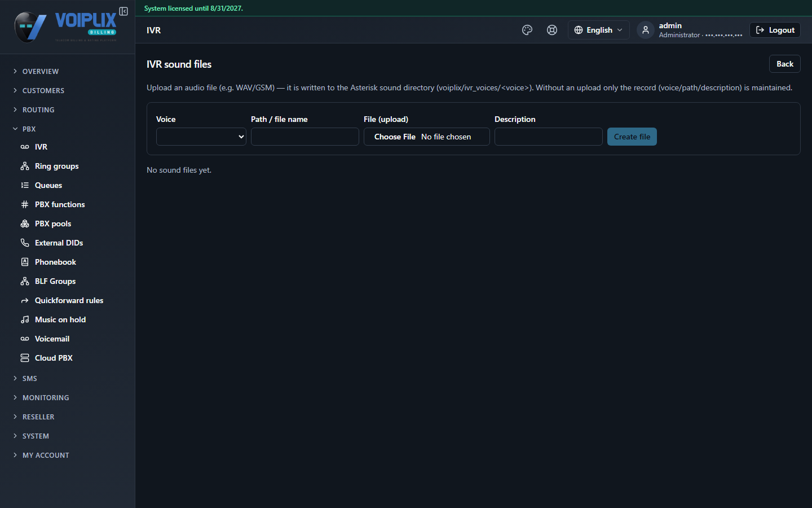Expand the SYSTEM section

(68, 436)
